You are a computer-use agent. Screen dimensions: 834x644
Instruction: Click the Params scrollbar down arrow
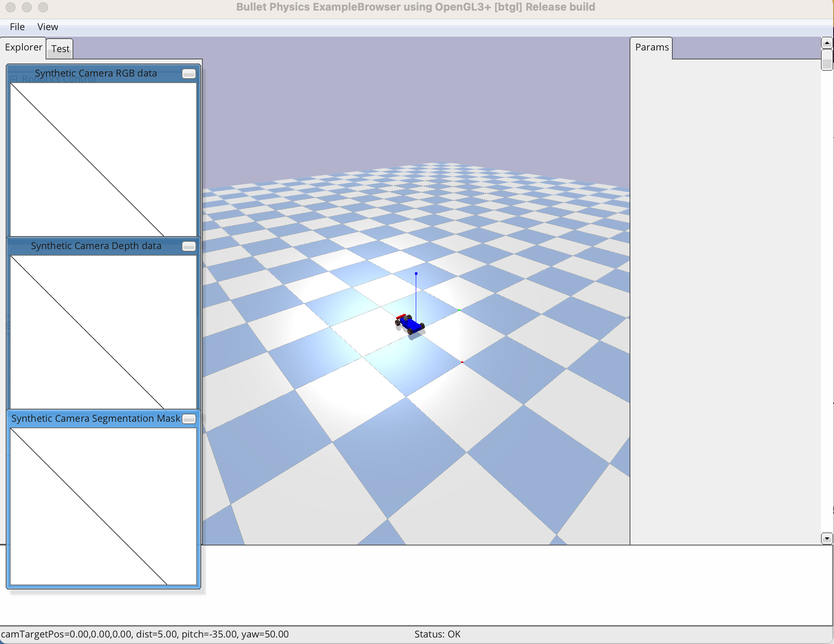pyautogui.click(x=827, y=539)
